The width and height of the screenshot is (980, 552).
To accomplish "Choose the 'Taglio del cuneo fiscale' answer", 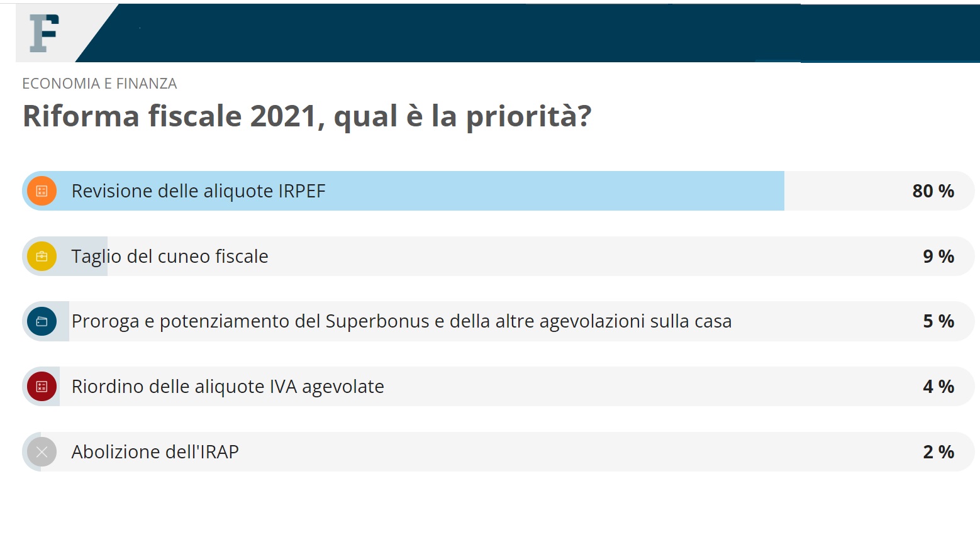I will 498,257.
